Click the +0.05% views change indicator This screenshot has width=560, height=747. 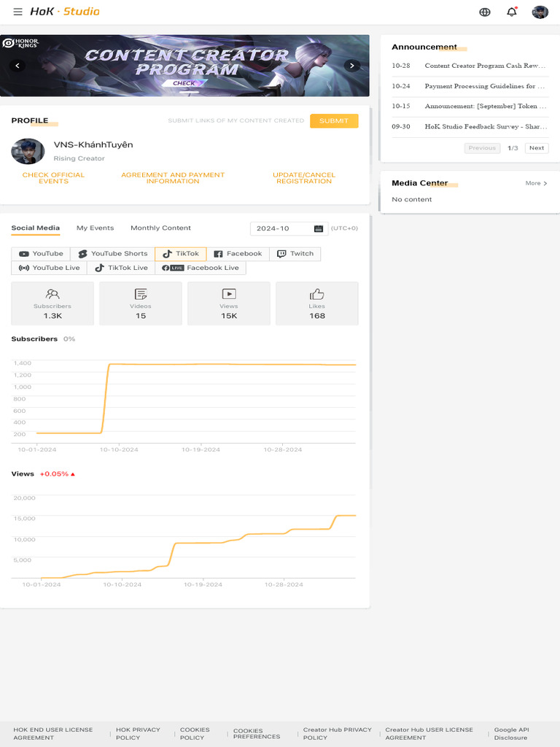pos(58,474)
